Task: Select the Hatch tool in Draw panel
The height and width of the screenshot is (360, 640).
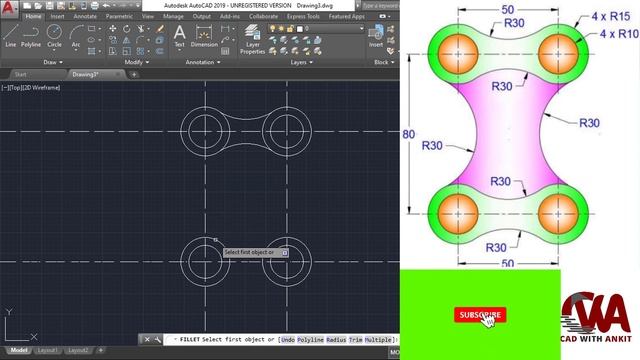Action: point(91,51)
